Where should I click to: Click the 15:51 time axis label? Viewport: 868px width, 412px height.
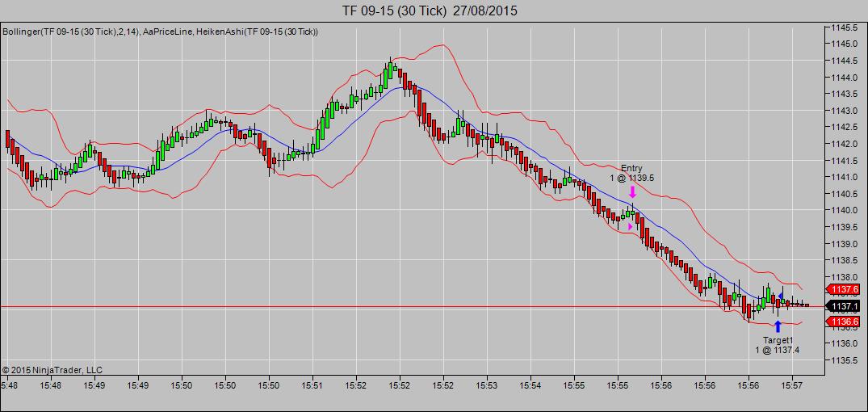312,385
